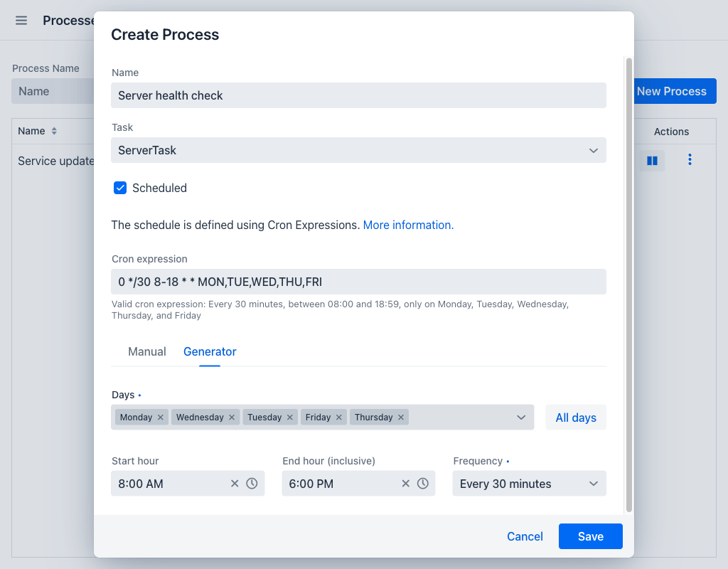The image size is (728, 569).
Task: Remove the Wednesday day chip
Action: tap(232, 417)
